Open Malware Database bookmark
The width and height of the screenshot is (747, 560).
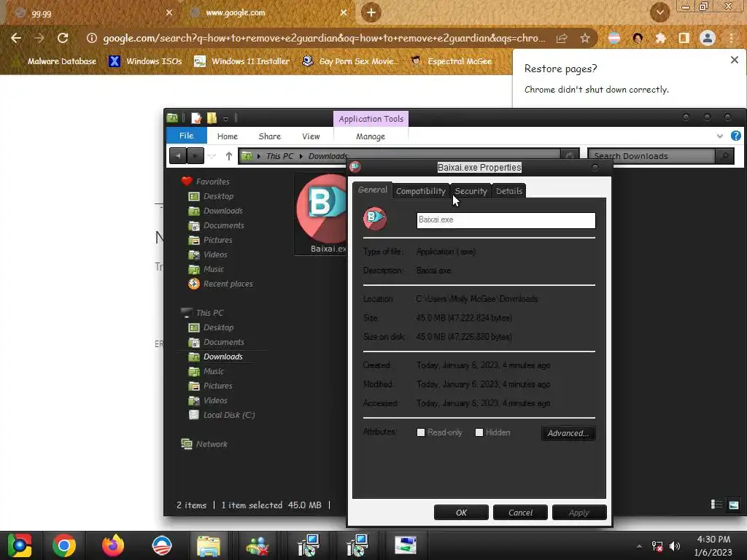(x=56, y=61)
